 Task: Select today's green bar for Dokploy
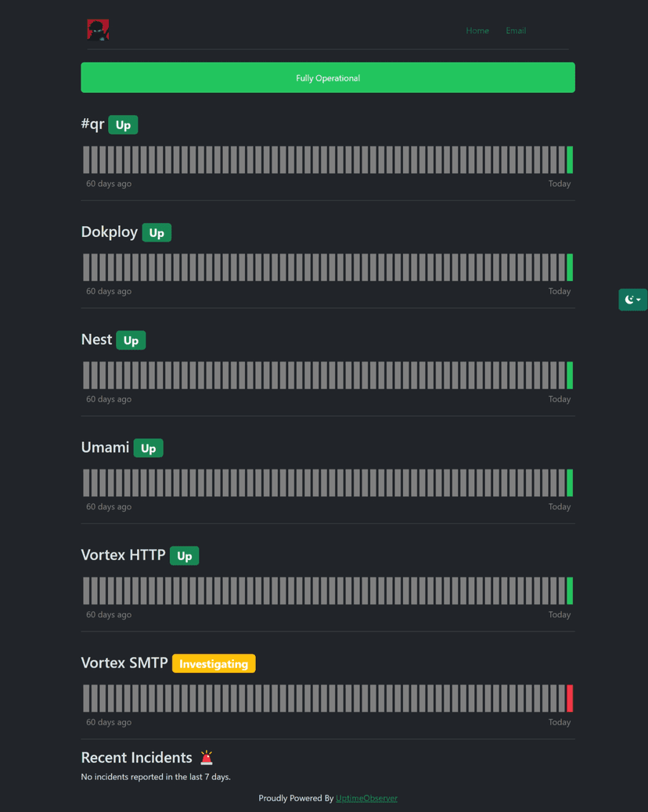(570, 268)
